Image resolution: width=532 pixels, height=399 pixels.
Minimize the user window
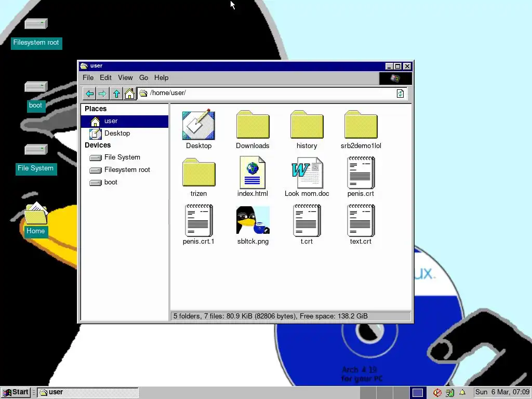[390, 66]
